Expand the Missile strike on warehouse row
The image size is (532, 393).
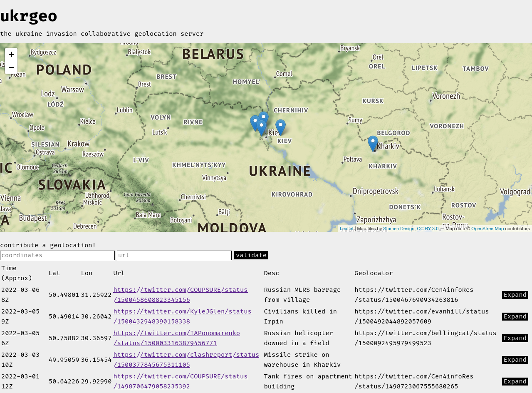(x=515, y=360)
